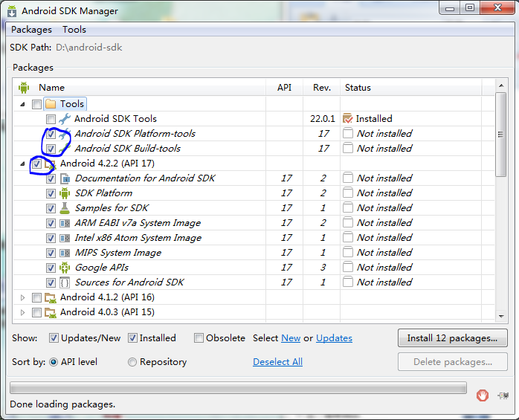Click the red stop hand icon
The image size is (519, 420).
pyautogui.click(x=483, y=395)
